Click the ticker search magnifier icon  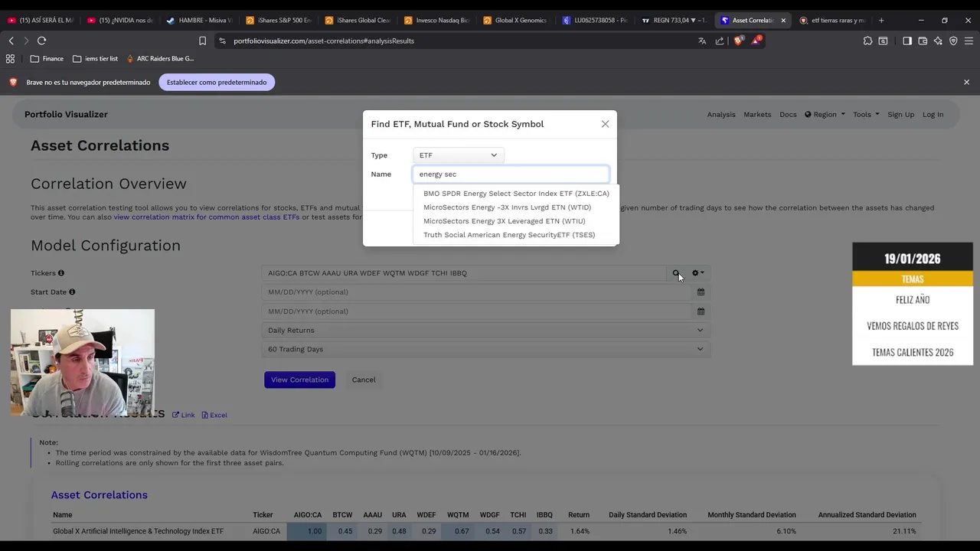click(676, 273)
